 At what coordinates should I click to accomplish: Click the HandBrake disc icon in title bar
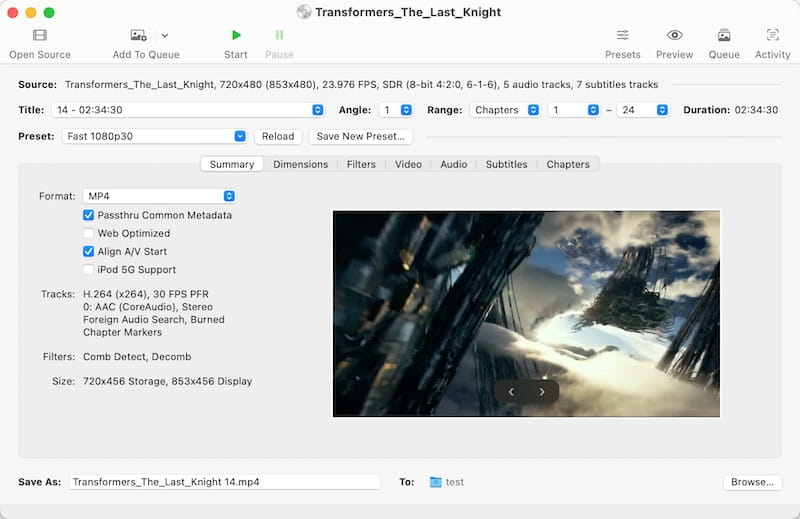[304, 12]
